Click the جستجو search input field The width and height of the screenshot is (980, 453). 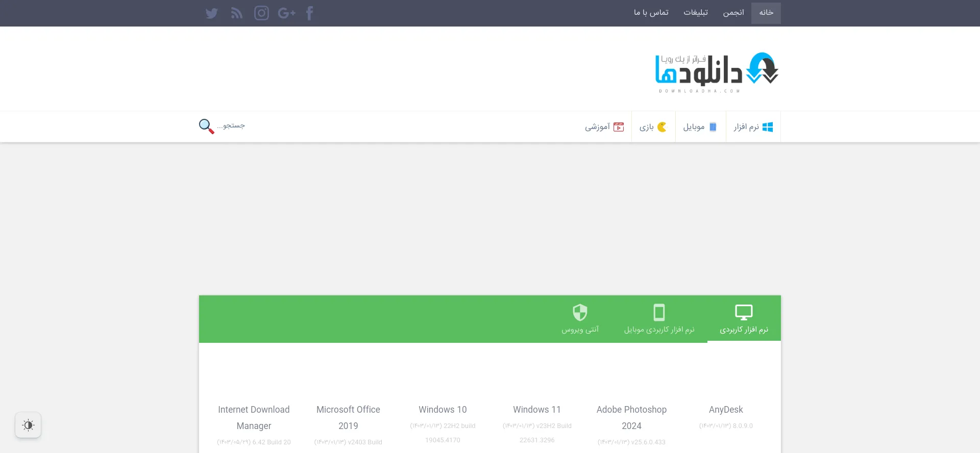point(231,126)
